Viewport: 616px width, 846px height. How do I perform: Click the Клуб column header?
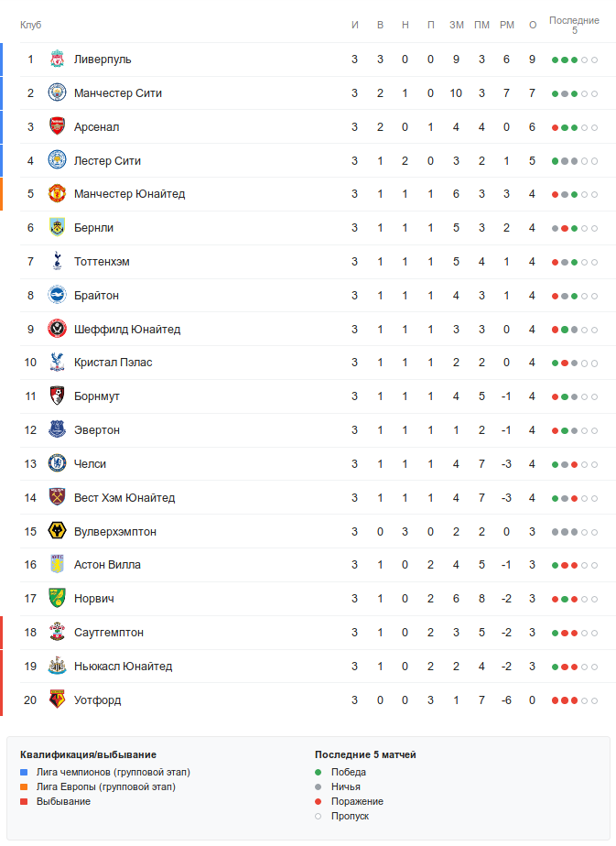tap(31, 25)
